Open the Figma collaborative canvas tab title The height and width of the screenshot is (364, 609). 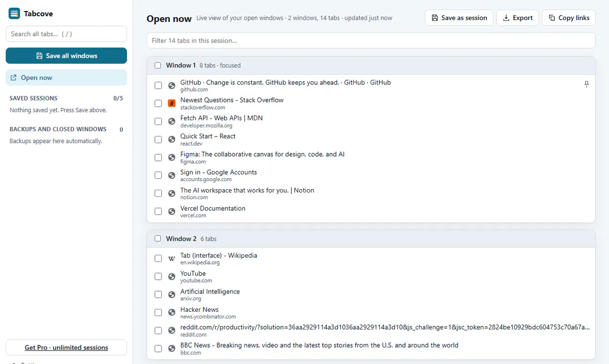click(262, 154)
